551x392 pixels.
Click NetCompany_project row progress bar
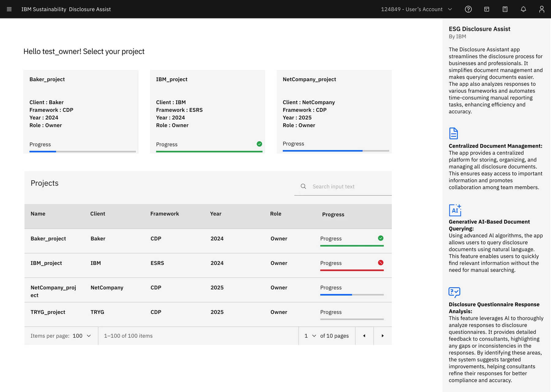pyautogui.click(x=352, y=295)
